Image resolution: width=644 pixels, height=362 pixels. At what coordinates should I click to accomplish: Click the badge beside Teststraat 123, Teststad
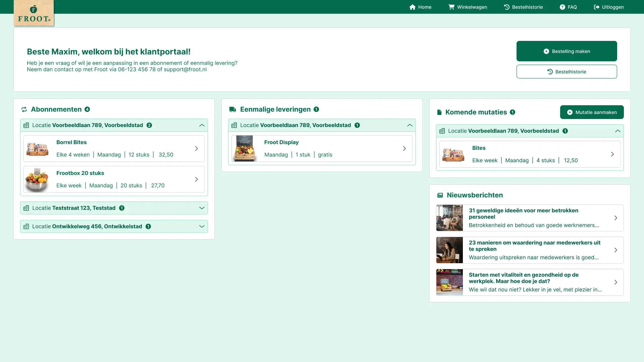point(122,208)
